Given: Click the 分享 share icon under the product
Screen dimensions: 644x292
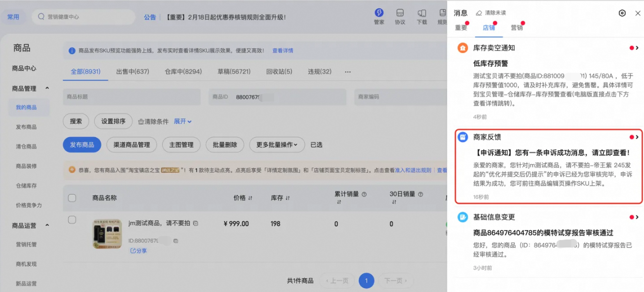Looking at the screenshot, I should tap(133, 251).
